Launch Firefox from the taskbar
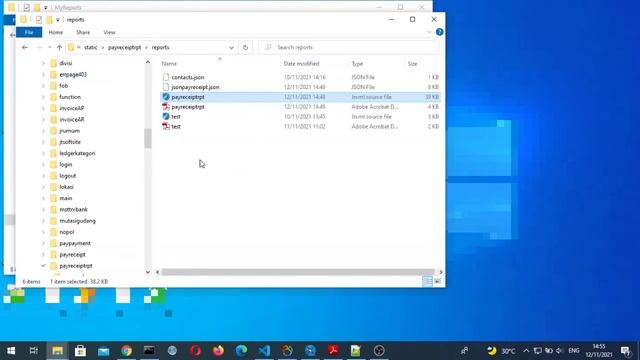The width and height of the screenshot is (640, 360). (218, 351)
